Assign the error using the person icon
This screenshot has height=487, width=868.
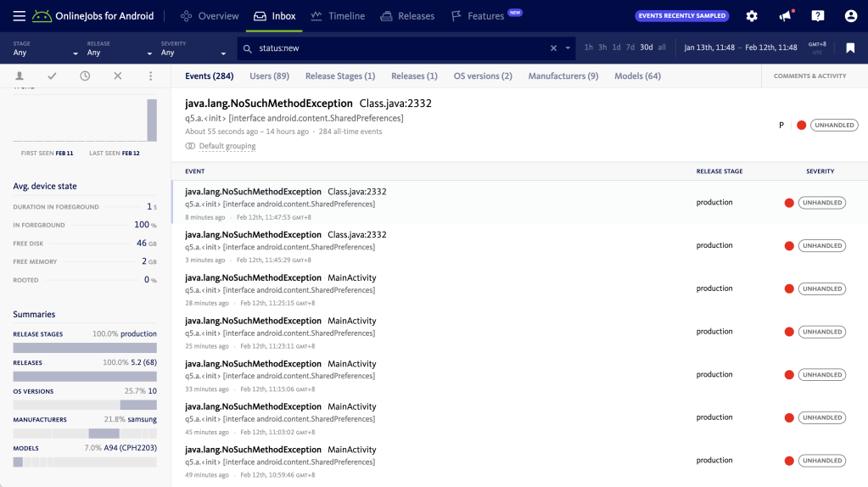[x=20, y=76]
